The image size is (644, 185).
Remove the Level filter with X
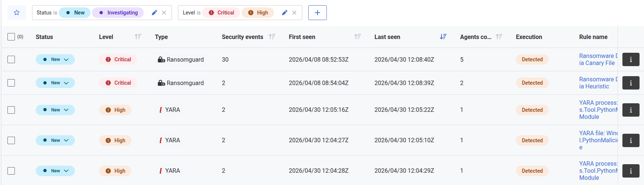(294, 13)
